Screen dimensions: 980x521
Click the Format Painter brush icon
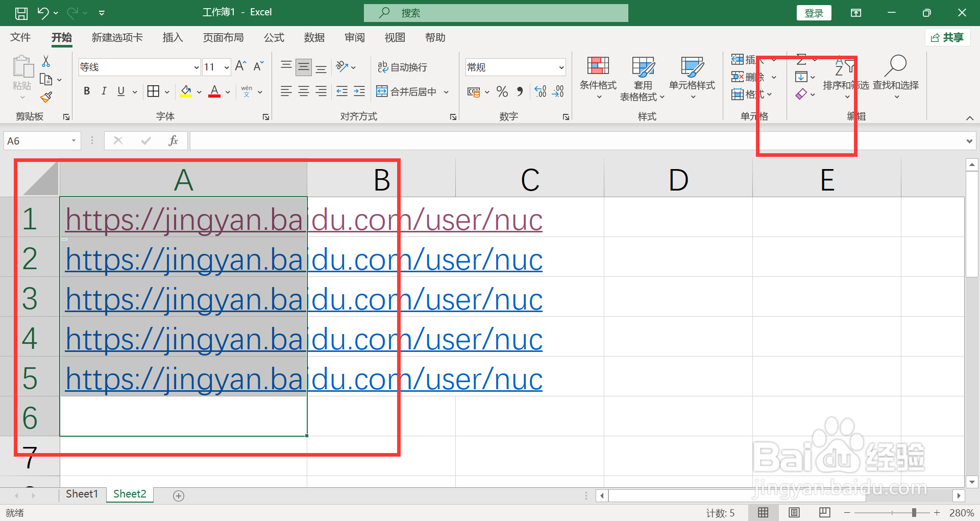coord(46,97)
